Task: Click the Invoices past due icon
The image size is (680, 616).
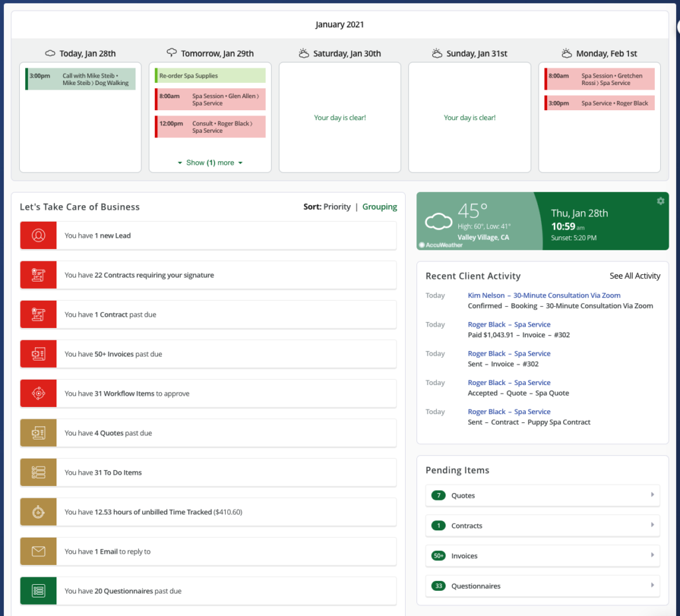Action: [39, 354]
